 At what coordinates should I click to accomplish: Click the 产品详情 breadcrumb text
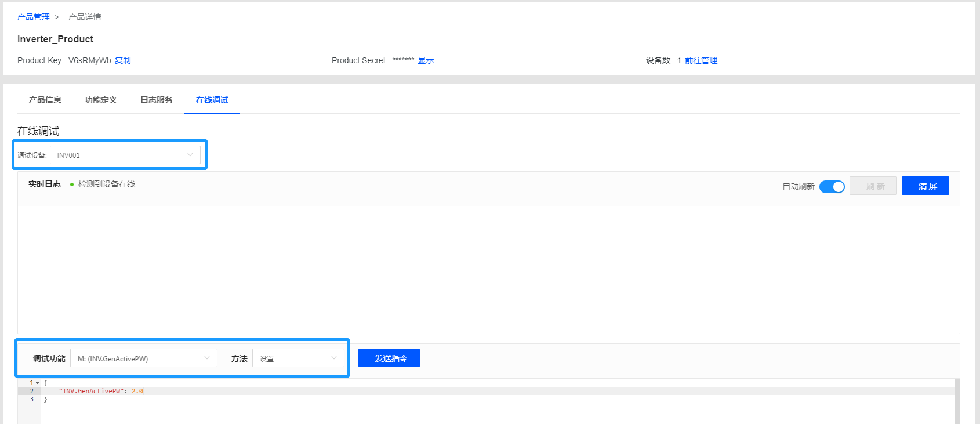pyautogui.click(x=85, y=17)
